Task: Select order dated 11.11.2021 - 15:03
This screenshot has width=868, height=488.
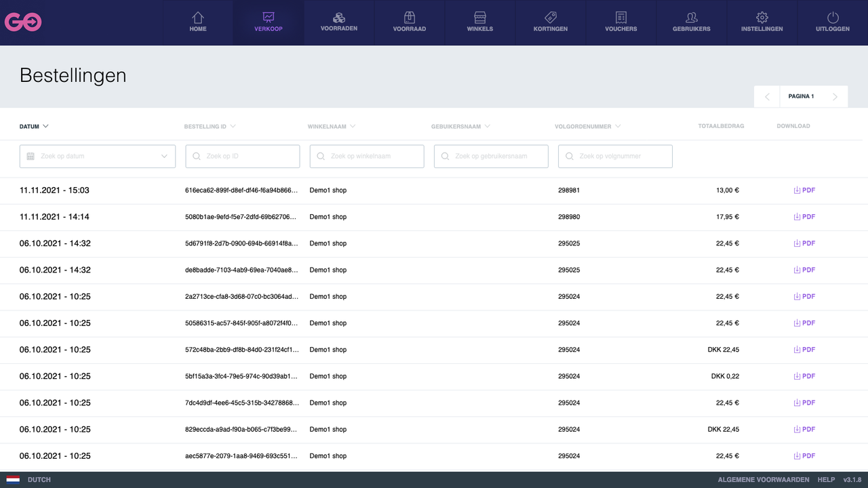Action: click(54, 190)
